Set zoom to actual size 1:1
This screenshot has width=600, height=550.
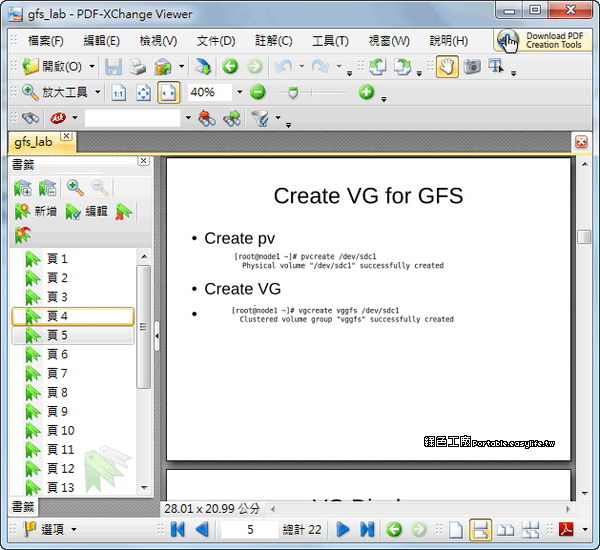coord(119,93)
